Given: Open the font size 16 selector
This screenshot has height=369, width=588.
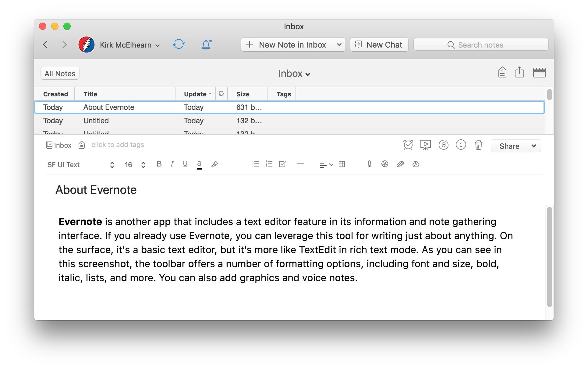Looking at the screenshot, I should (x=135, y=165).
